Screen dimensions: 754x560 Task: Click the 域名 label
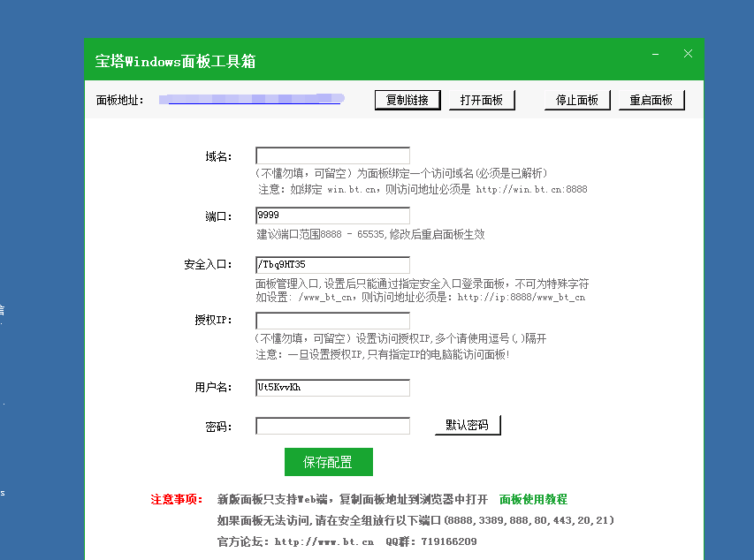coord(219,156)
